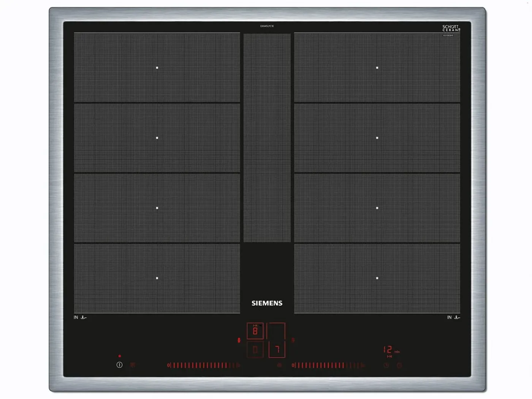Screen dimensions: 532x399
Task: Select the empty rear-right zone display
Action: click(276, 331)
